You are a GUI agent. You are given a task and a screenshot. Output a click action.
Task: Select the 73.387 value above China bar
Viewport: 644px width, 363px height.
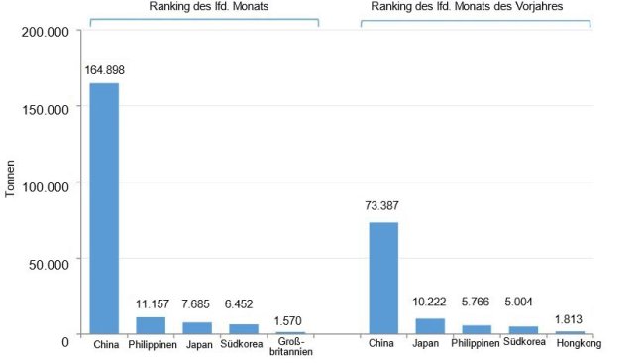click(382, 205)
